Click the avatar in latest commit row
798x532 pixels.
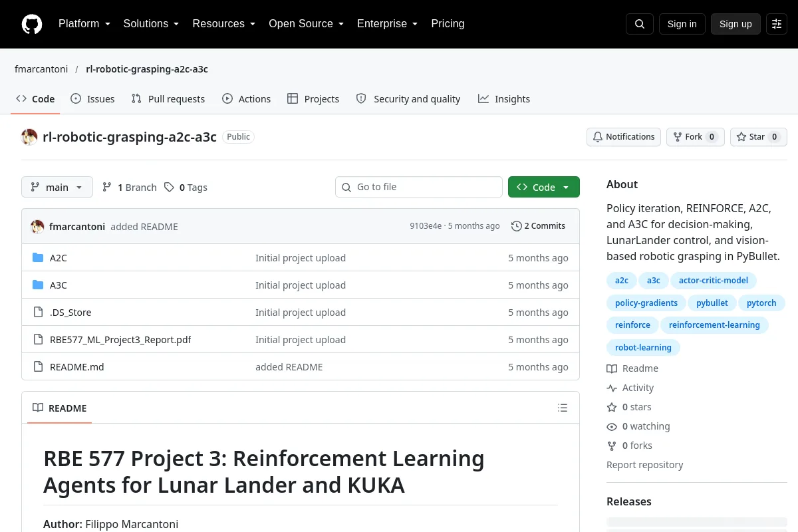point(37,226)
